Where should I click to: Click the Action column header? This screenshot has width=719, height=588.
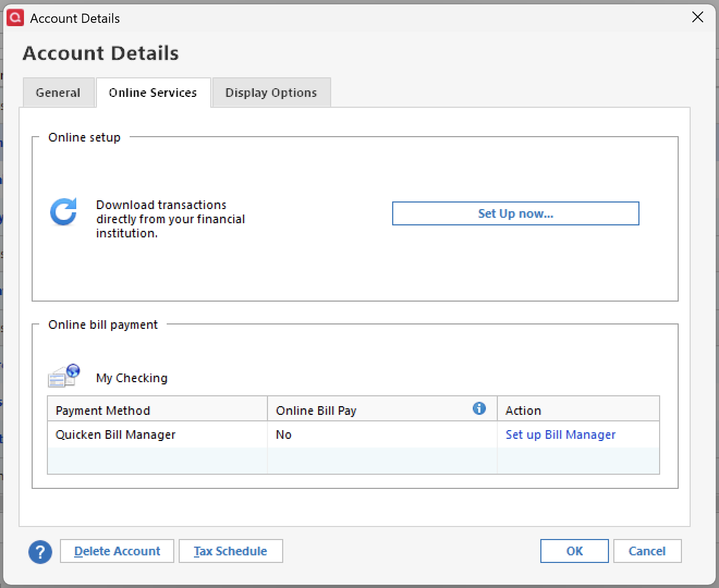tap(523, 411)
